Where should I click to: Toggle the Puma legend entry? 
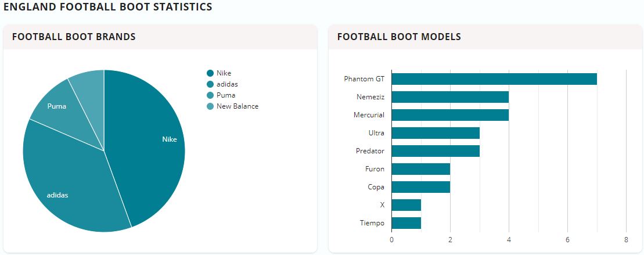(225, 95)
